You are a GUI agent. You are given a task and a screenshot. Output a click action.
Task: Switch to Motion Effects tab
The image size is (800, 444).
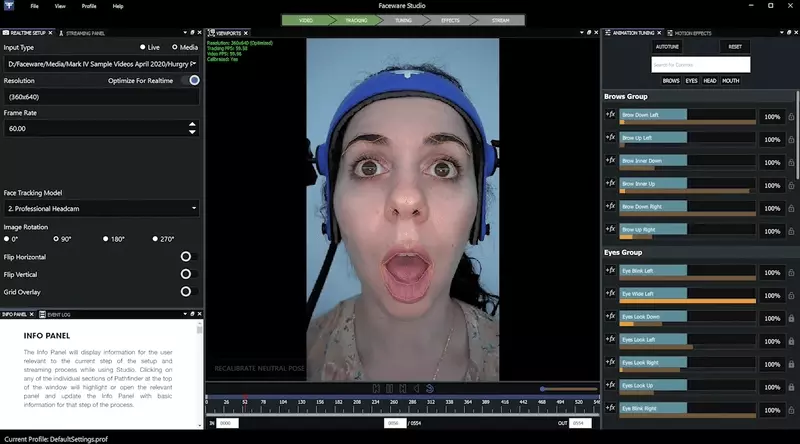pos(689,33)
